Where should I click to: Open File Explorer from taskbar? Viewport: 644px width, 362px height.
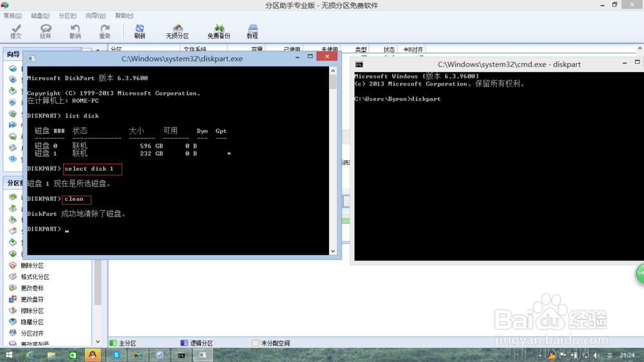[x=52, y=355]
